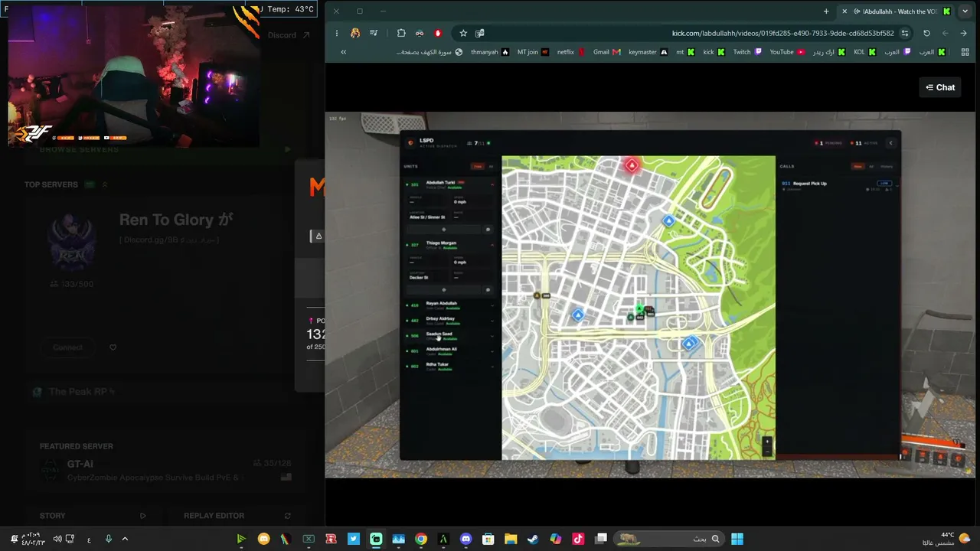This screenshot has height=551, width=980.
Task: Show hidden system tray icons
Action: pyautogui.click(x=125, y=539)
